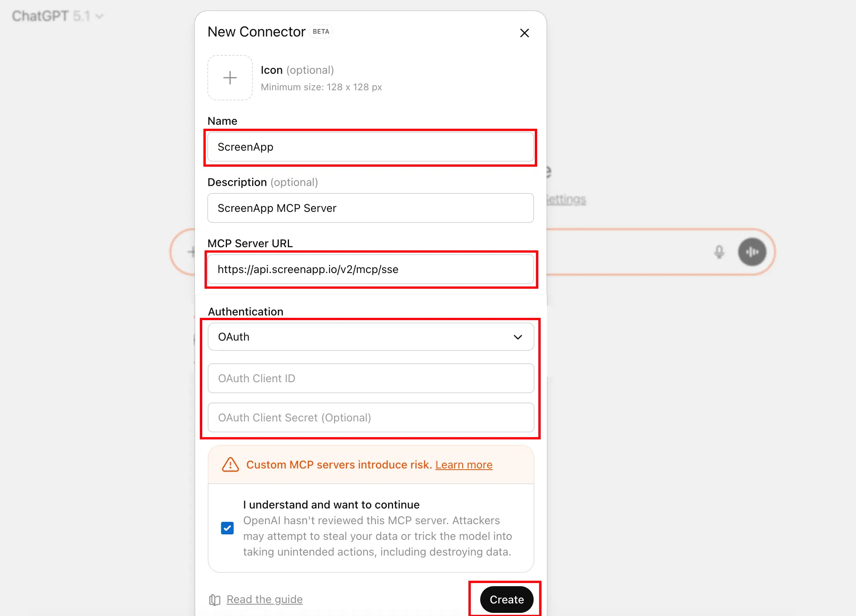
Task: Uncheck the I understand and want to continue checkbox
Action: click(227, 528)
